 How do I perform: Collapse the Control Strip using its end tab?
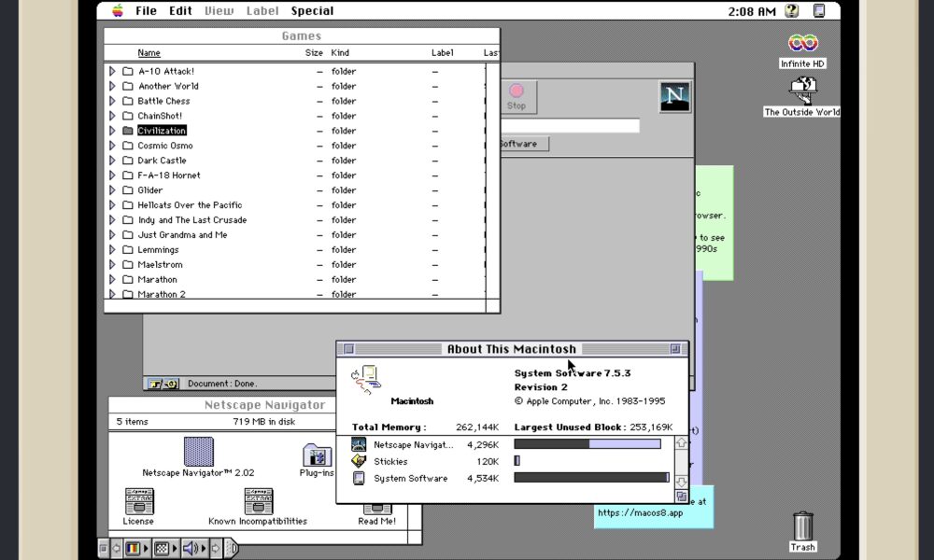point(233,548)
